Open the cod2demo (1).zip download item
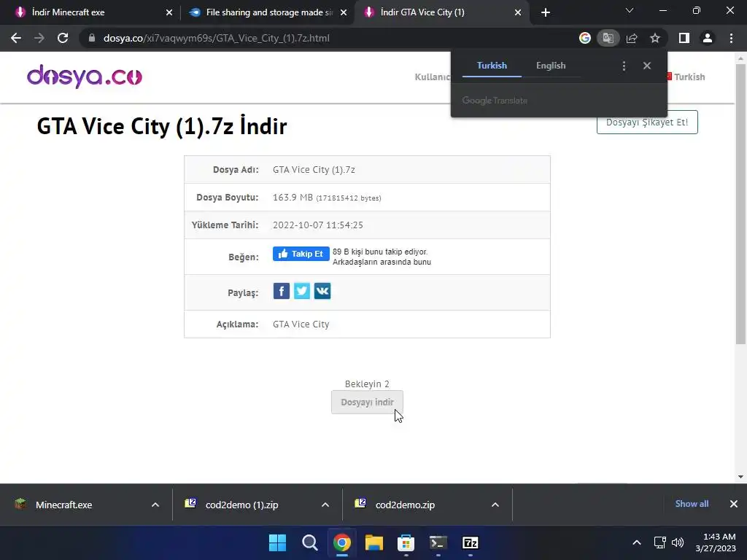 pos(241,505)
